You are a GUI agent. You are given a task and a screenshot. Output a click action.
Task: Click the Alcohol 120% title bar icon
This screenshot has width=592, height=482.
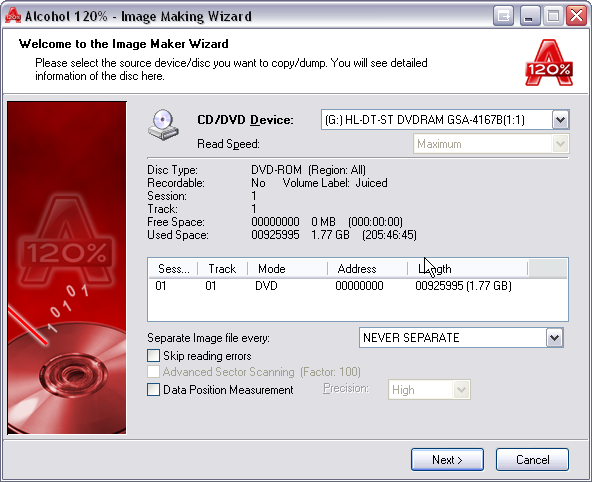(12, 15)
